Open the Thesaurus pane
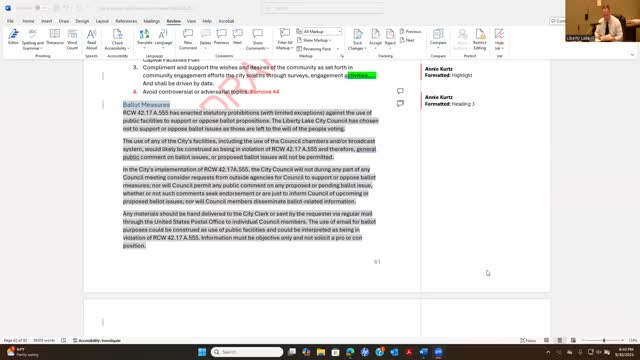Viewport: 640px width, 360px height. (x=55, y=37)
